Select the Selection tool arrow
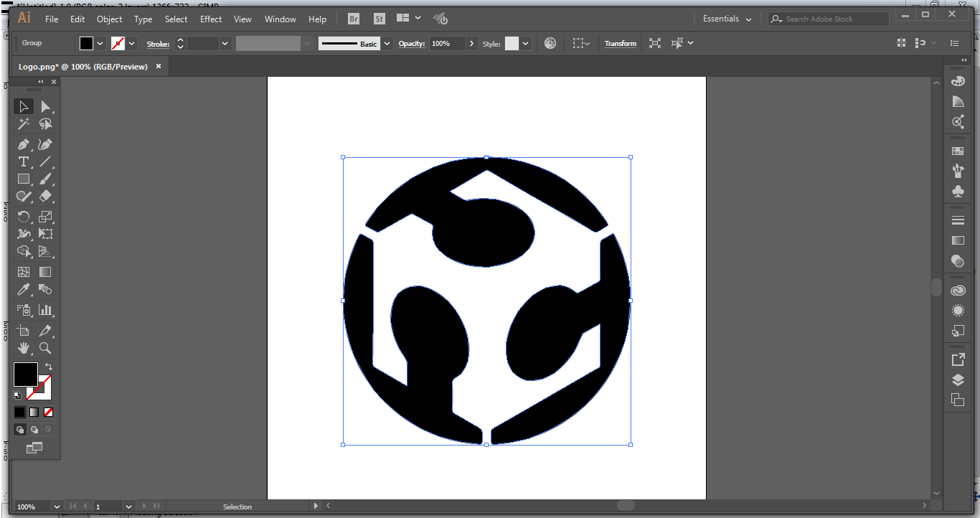980x518 pixels. [24, 106]
